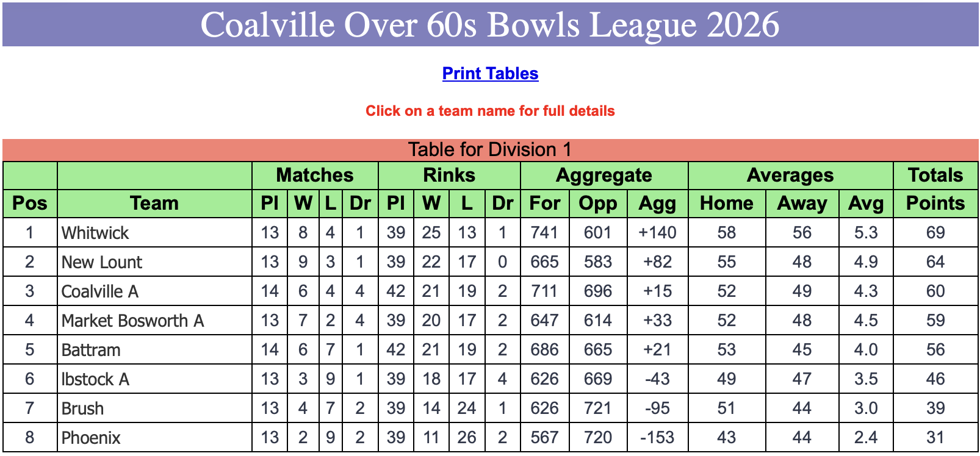Click the Averages group header
This screenshot has height=456, width=980.
pos(790,175)
